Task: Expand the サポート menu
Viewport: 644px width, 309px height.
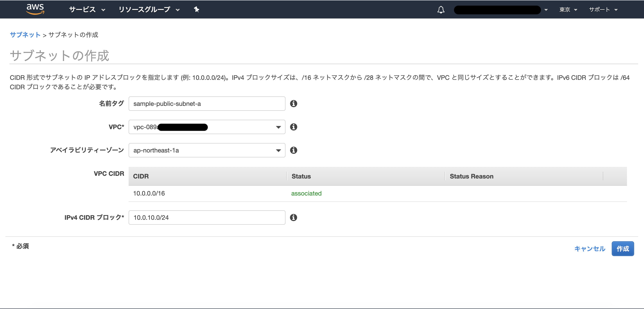Action: pos(603,10)
